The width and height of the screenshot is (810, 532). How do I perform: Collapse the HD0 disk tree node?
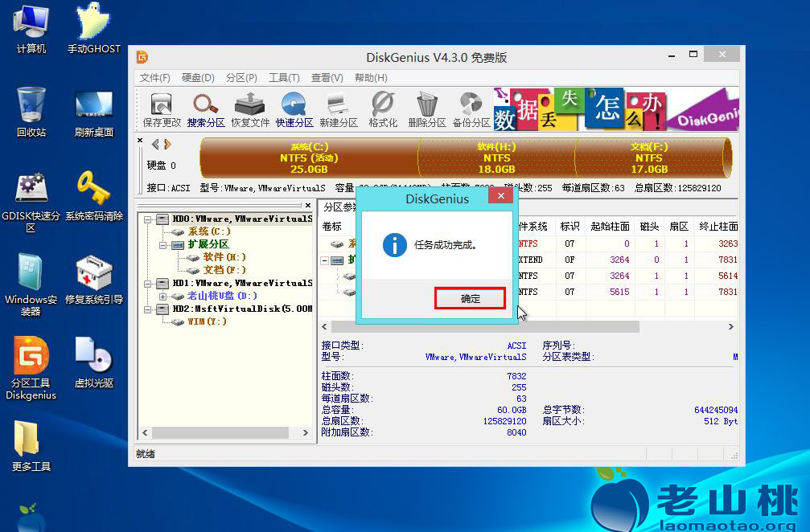coord(147,219)
